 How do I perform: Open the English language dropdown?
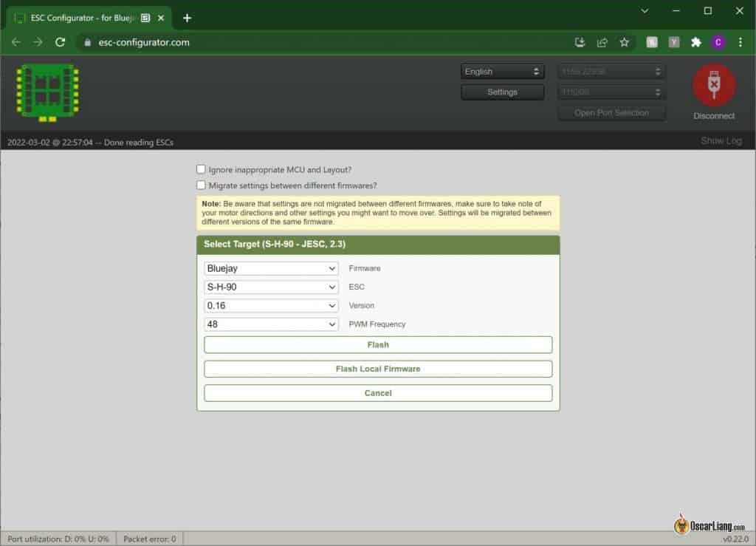(502, 72)
